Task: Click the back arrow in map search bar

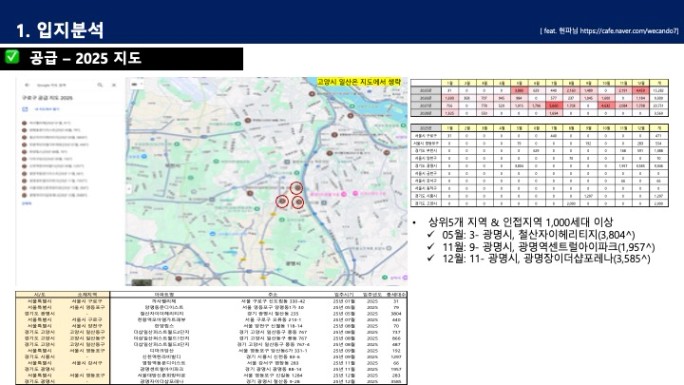Action: (x=27, y=85)
